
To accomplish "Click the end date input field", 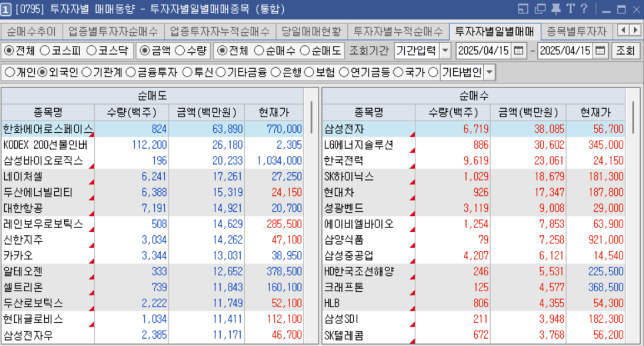I will pyautogui.click(x=565, y=51).
